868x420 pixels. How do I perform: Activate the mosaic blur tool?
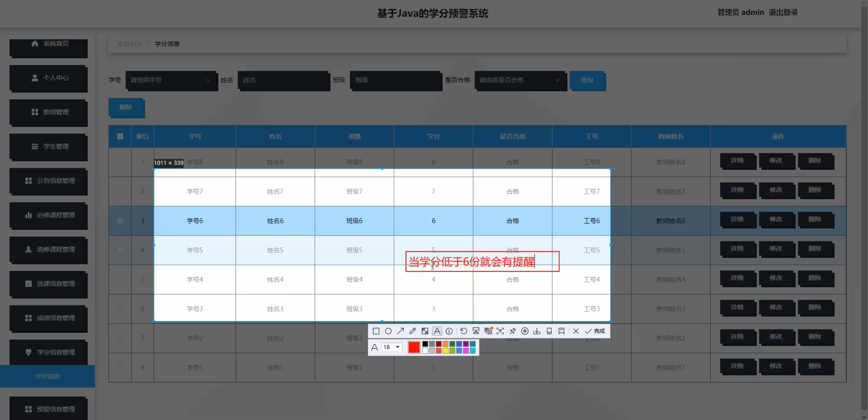point(425,331)
